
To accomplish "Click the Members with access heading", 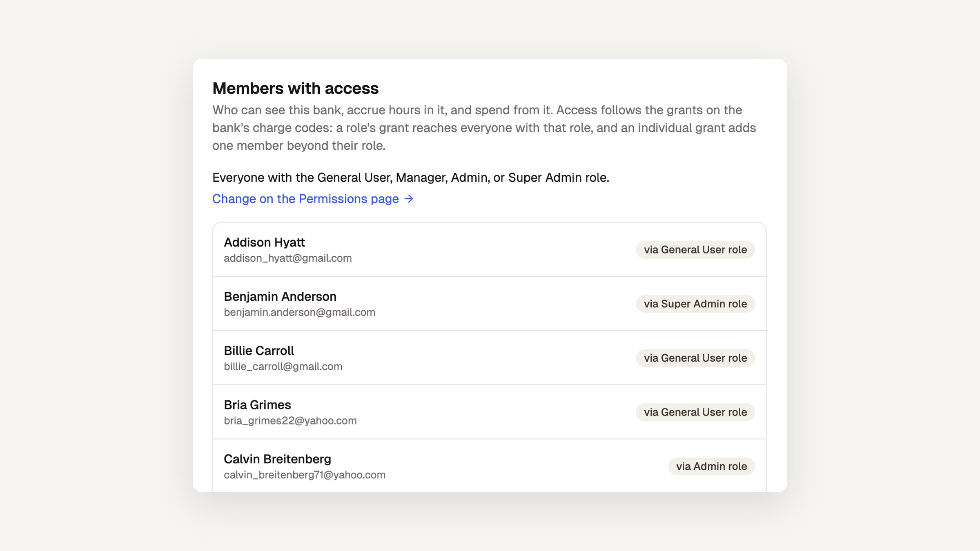I will 295,89.
